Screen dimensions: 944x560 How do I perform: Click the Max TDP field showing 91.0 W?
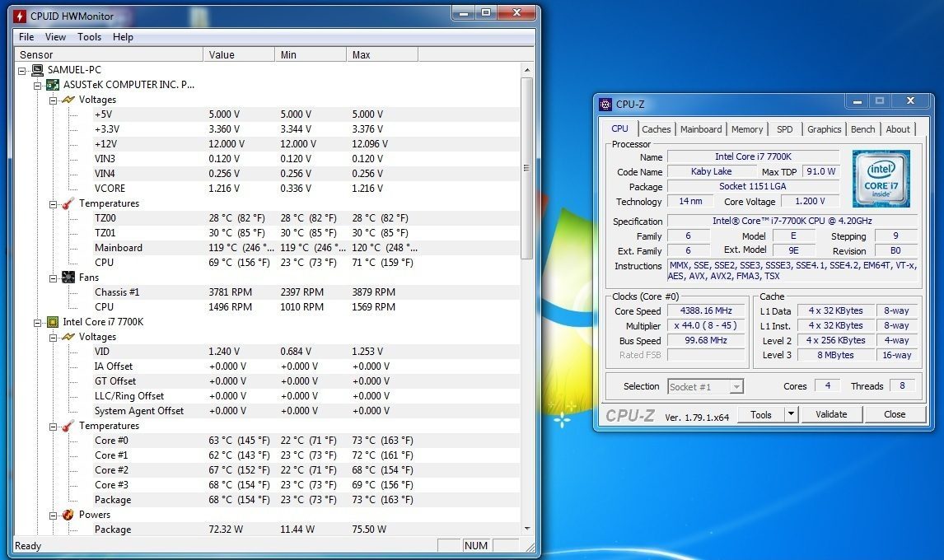pyautogui.click(x=821, y=171)
